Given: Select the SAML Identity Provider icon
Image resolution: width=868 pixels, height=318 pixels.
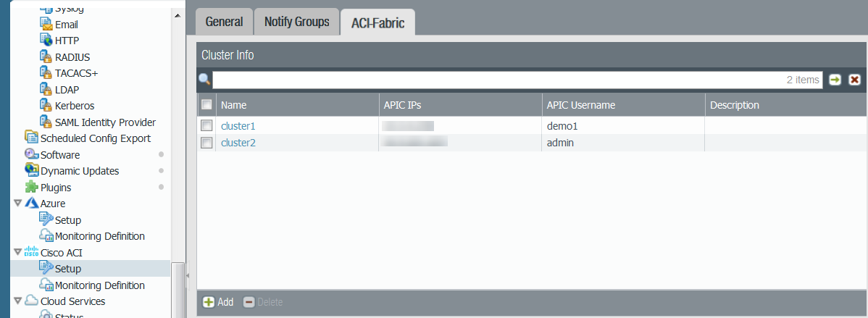Looking at the screenshot, I should tap(46, 122).
